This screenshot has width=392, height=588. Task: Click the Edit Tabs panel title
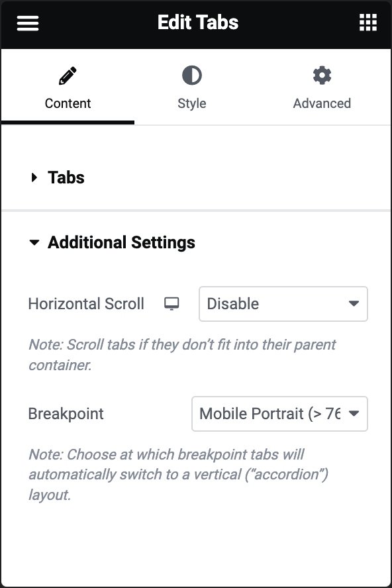(x=198, y=23)
